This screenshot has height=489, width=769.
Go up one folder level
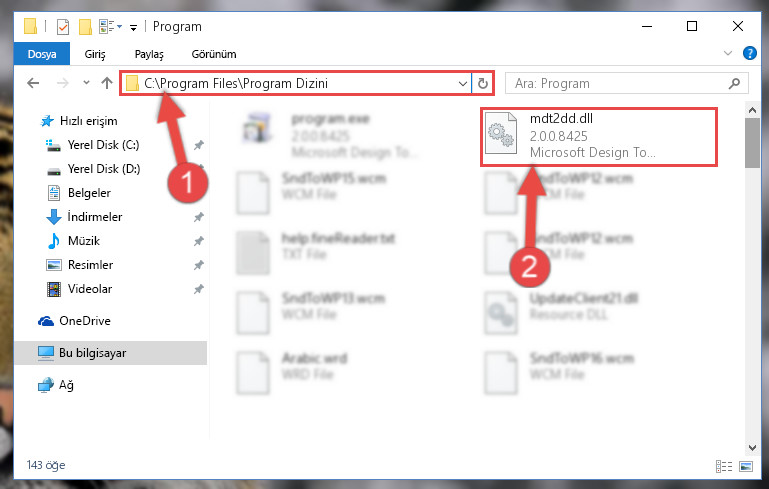point(106,83)
